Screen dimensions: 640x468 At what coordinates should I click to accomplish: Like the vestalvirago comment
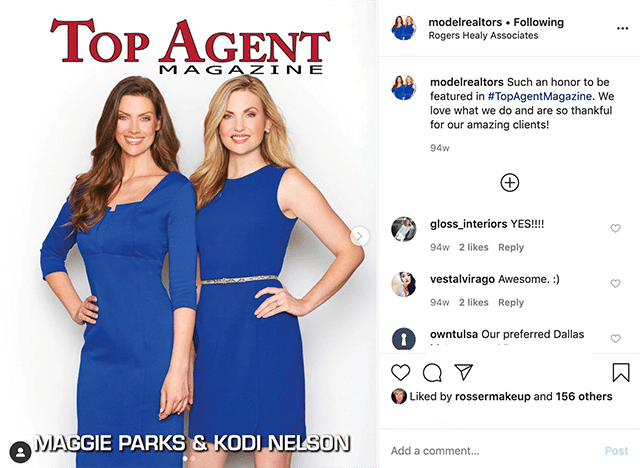tap(615, 284)
